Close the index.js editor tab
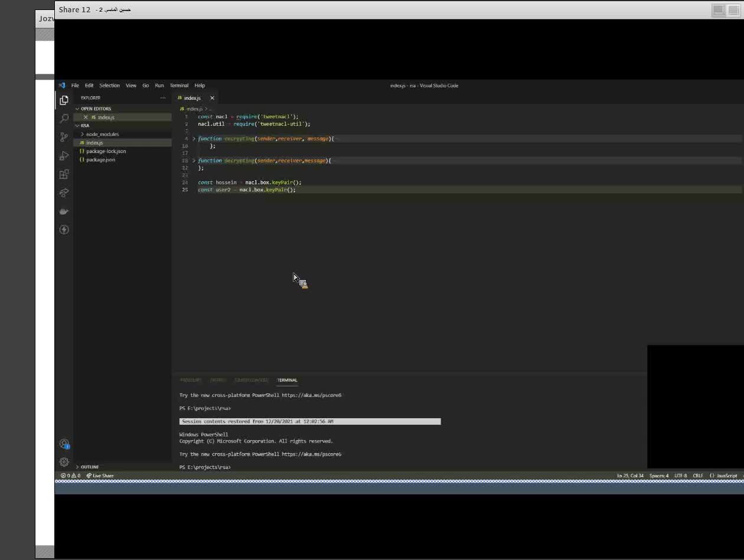744x560 pixels. (212, 98)
